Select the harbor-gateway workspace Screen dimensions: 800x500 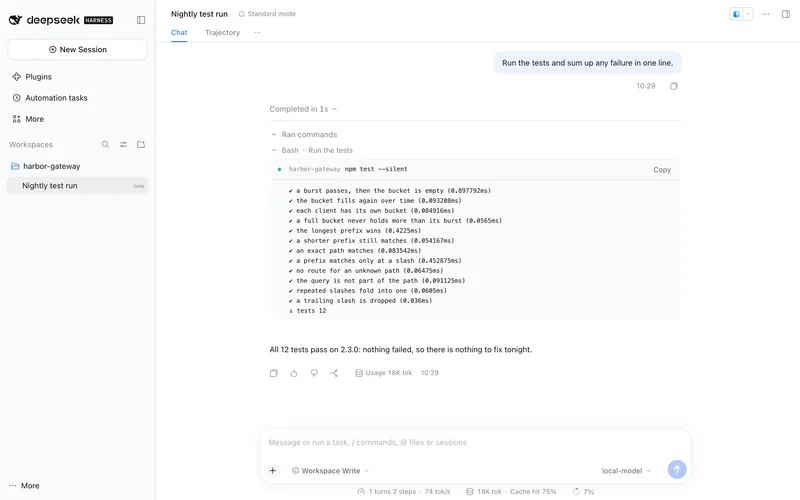pyautogui.click(x=78, y=166)
